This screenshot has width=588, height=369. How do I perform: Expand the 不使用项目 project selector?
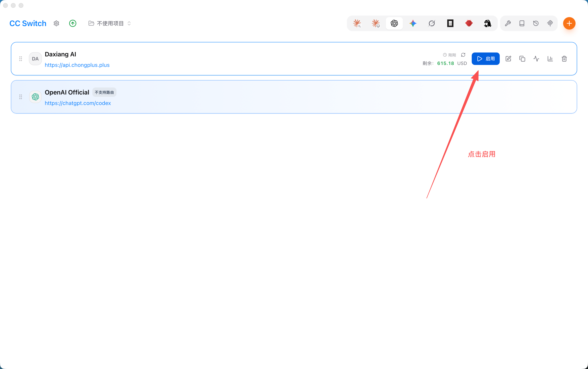110,24
